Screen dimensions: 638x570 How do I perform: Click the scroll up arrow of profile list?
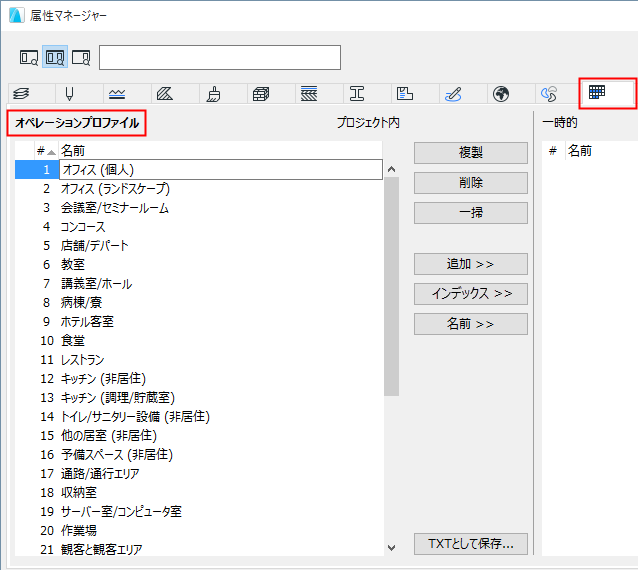pyautogui.click(x=391, y=169)
